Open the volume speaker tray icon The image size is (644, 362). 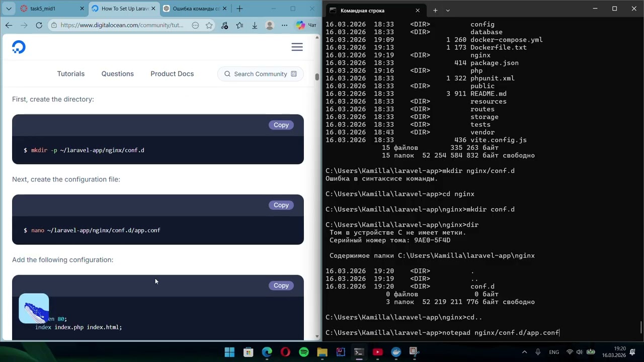click(580, 352)
